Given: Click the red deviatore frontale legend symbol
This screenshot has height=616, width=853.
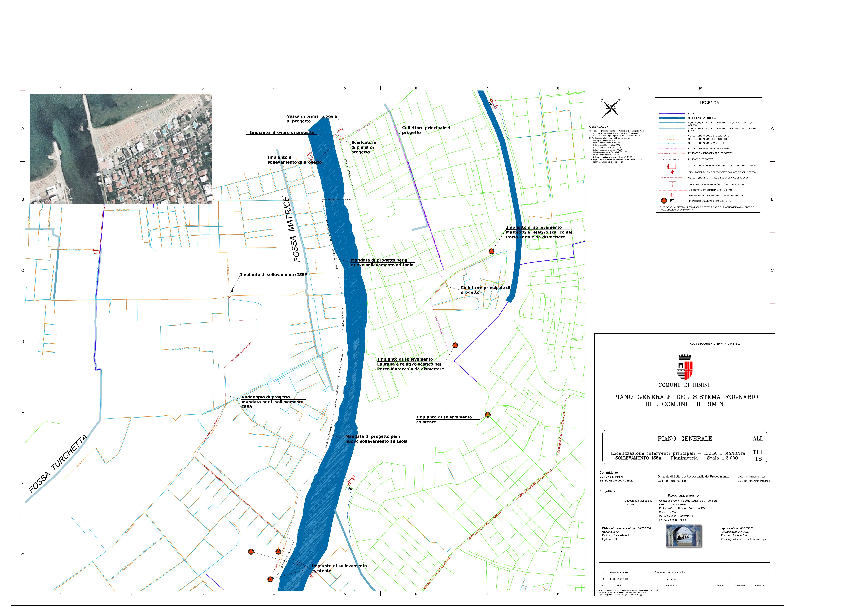Looking at the screenshot, I should click(x=672, y=172).
